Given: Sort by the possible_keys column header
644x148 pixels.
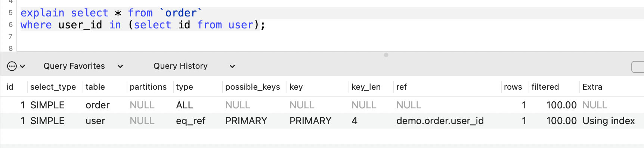Looking at the screenshot, I should [253, 87].
